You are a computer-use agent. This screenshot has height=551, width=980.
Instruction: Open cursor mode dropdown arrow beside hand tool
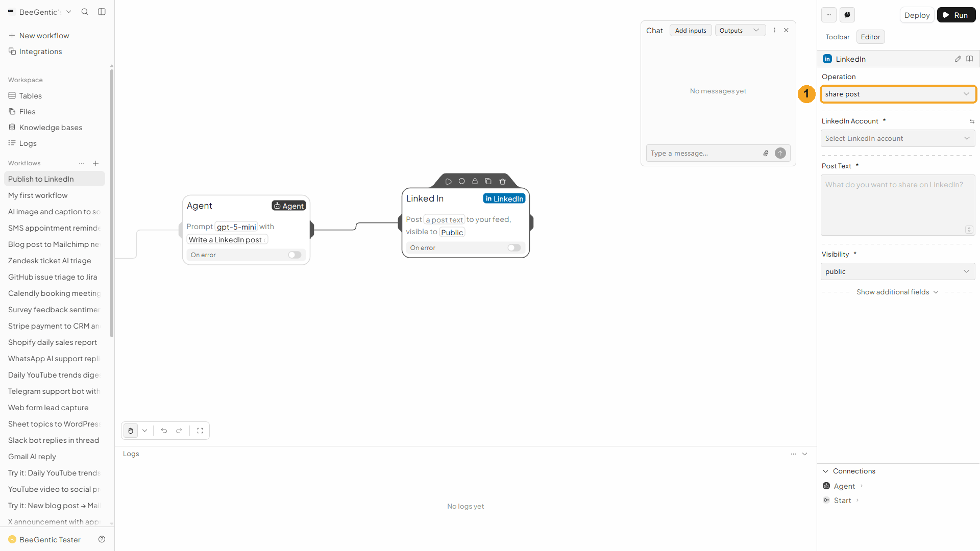[145, 431]
